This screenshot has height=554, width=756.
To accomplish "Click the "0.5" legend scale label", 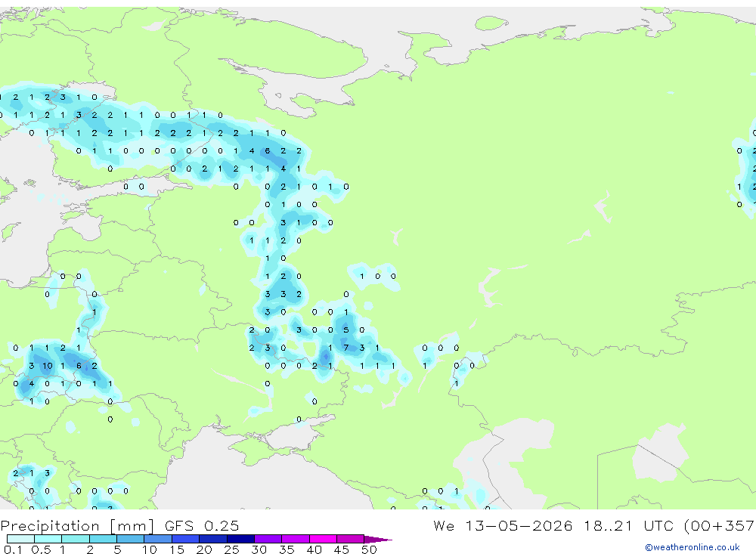I will point(41,549).
